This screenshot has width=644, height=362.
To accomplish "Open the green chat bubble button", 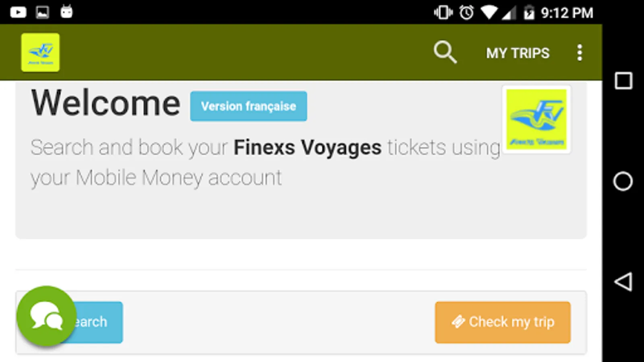I will coord(47,316).
